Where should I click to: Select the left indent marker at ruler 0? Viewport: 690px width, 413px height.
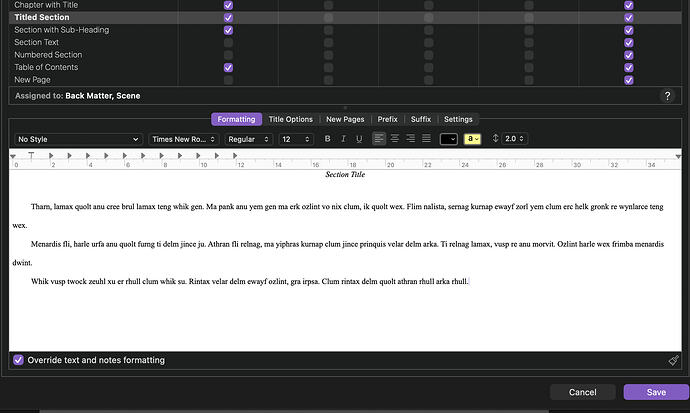point(13,157)
